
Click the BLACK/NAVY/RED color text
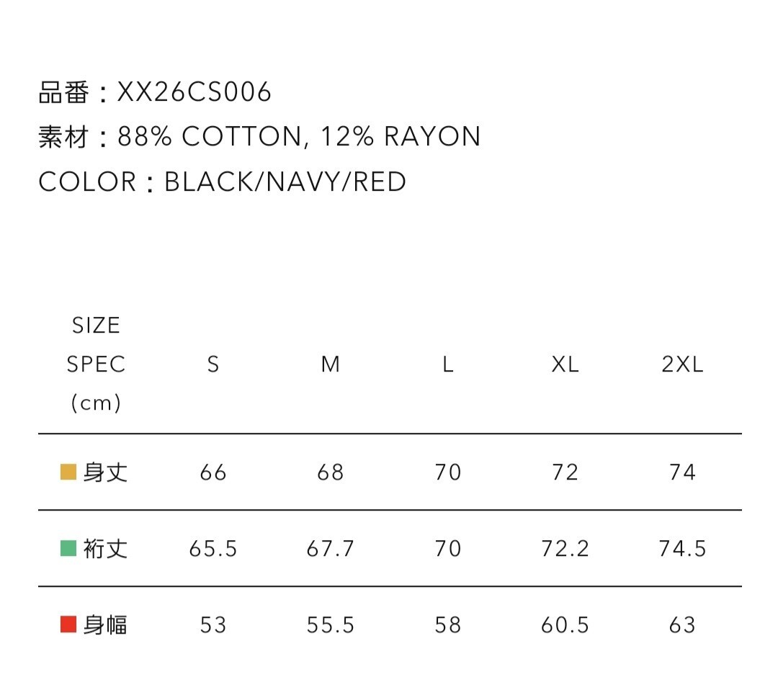[x=285, y=181]
